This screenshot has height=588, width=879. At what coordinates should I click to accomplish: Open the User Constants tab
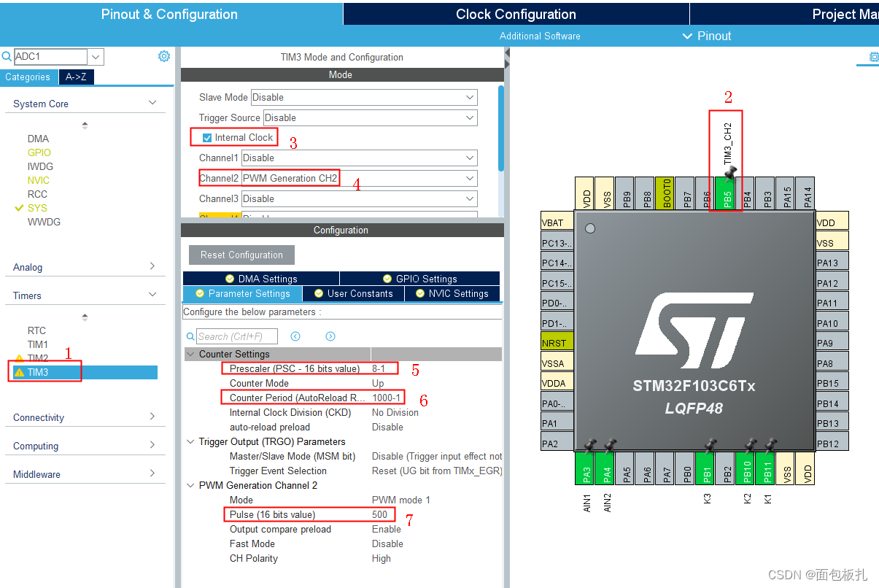(353, 293)
